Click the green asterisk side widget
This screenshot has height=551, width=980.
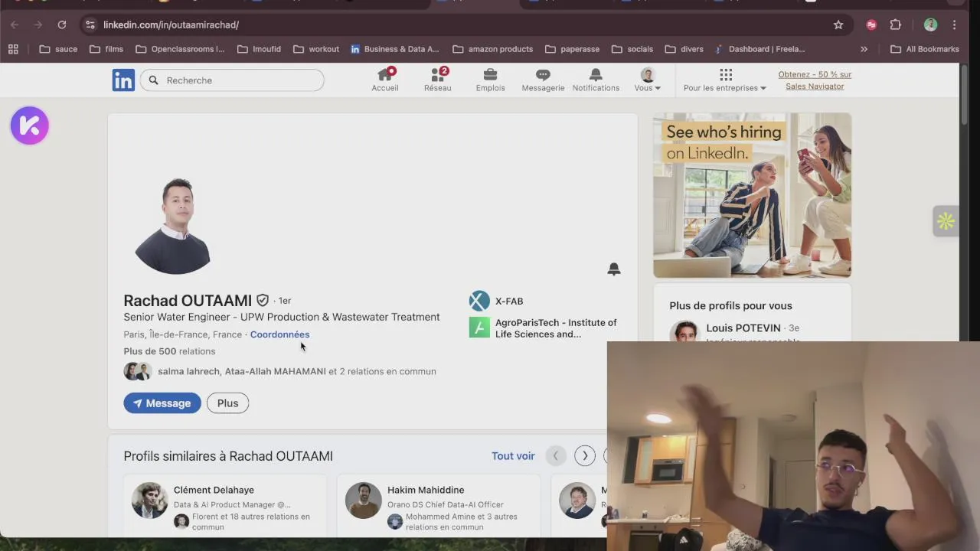(x=946, y=221)
